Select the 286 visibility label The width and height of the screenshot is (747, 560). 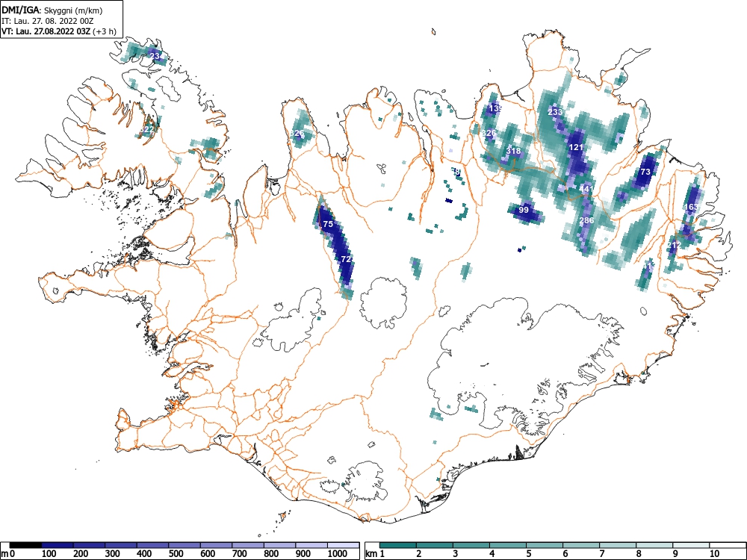point(586,220)
